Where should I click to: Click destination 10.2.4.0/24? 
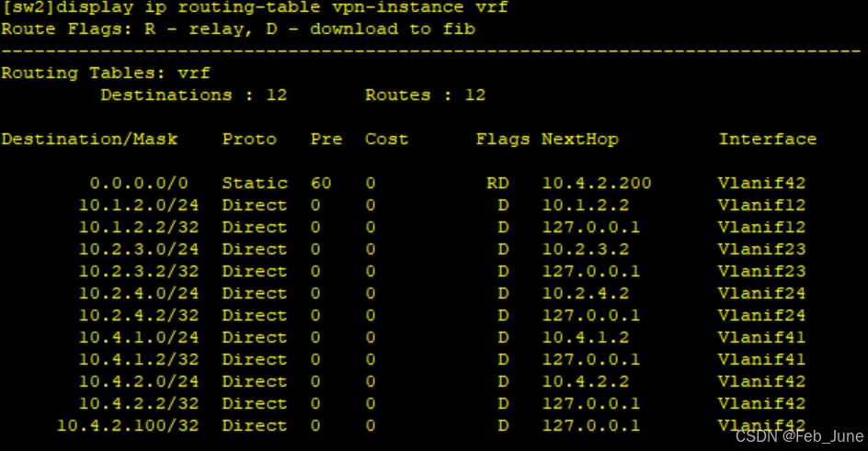coord(139,293)
